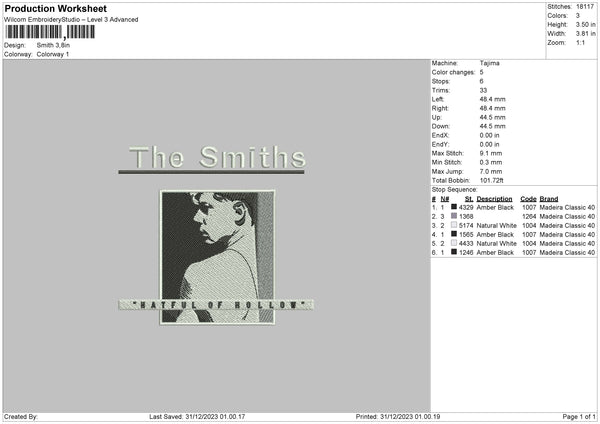
Task: Click the Up value 44.5 mm
Action: pos(492,117)
